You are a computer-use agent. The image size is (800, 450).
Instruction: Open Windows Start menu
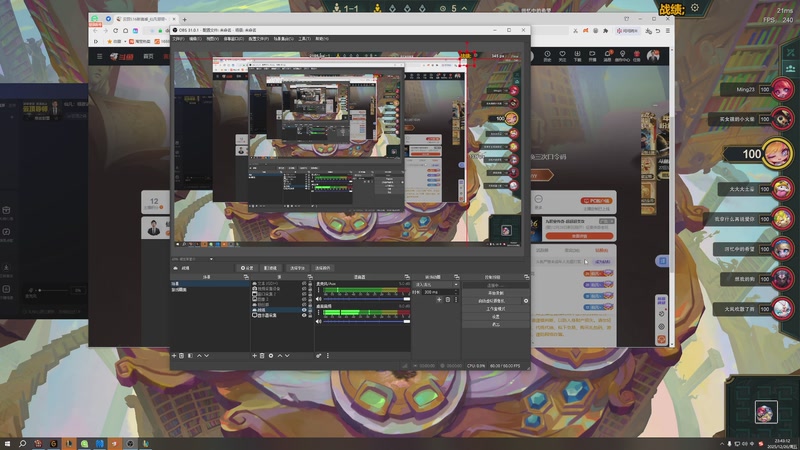click(x=7, y=444)
